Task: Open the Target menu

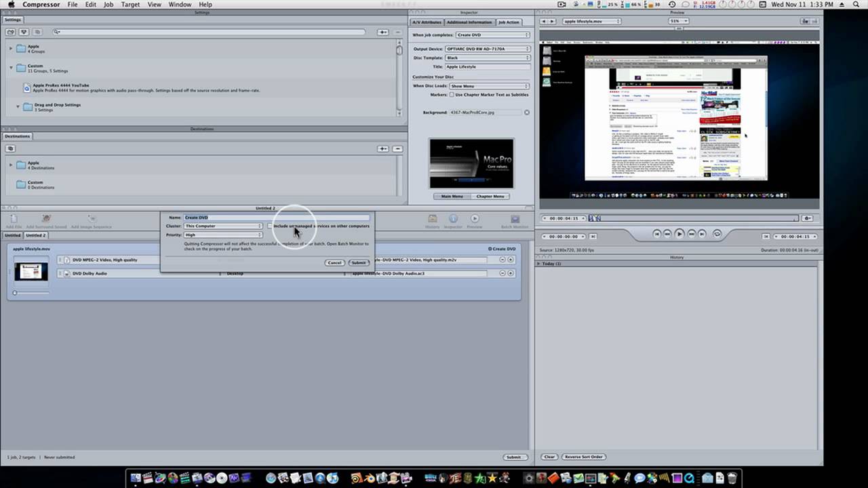Action: (x=130, y=4)
